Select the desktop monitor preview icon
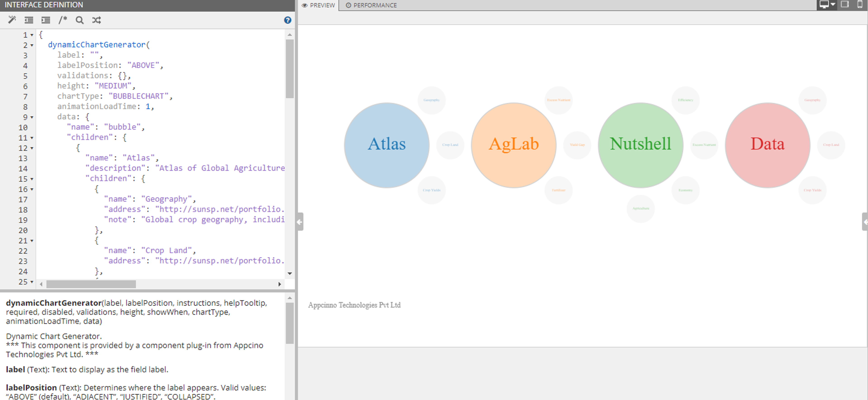Image resolution: width=868 pixels, height=400 pixels. [824, 4]
